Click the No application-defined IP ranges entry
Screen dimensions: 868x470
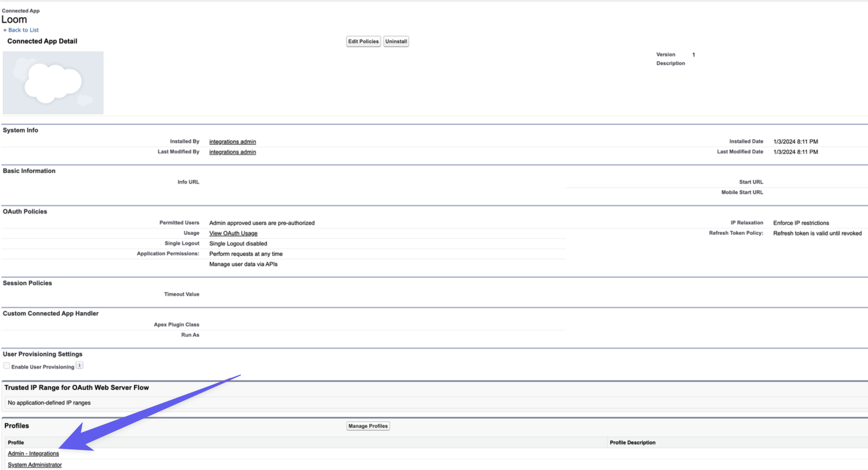(x=49, y=402)
